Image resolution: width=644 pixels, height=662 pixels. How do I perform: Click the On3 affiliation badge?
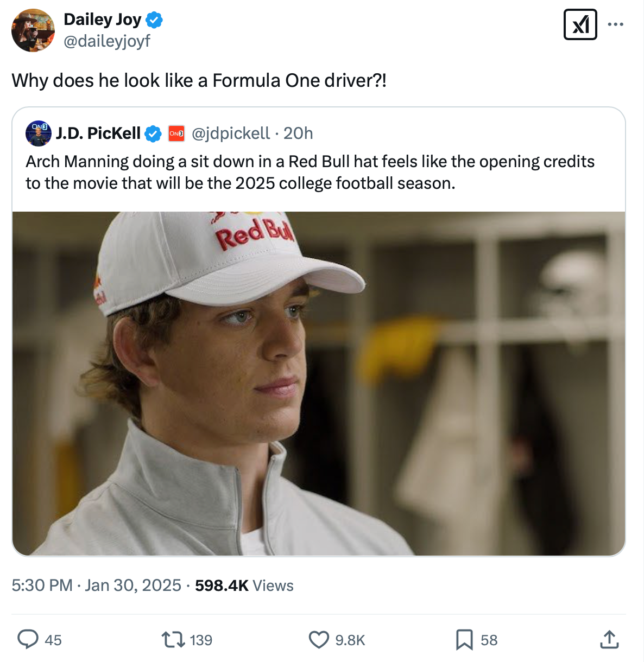[x=176, y=133]
